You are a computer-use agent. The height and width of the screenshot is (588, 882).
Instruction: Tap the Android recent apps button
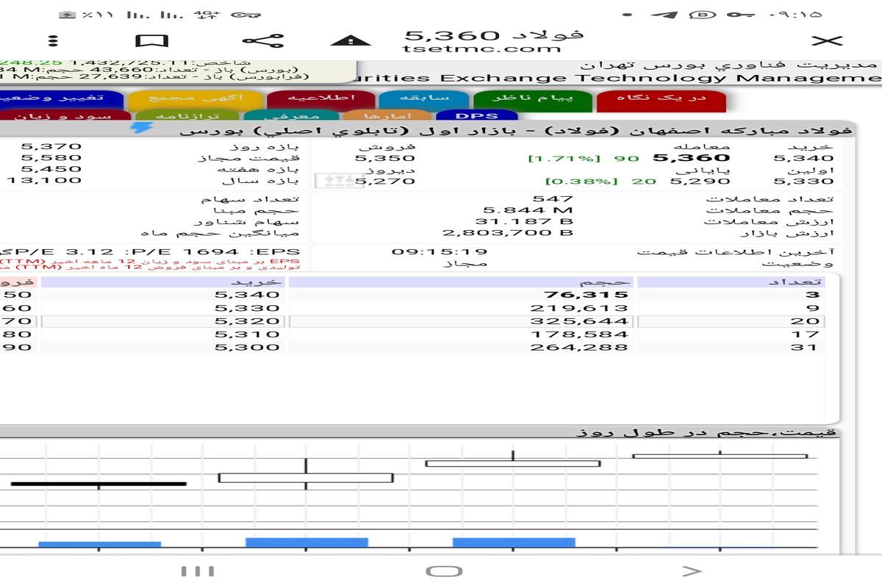(197, 570)
